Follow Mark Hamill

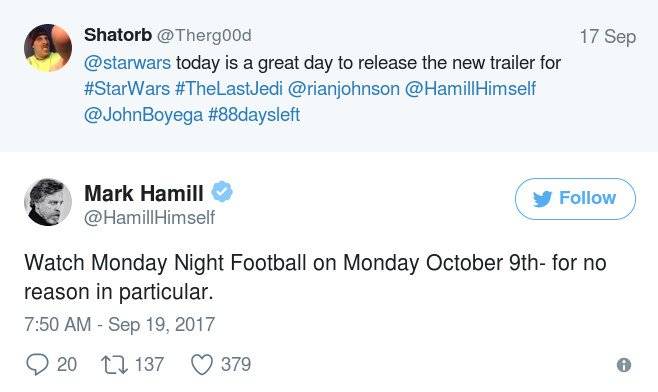(575, 199)
